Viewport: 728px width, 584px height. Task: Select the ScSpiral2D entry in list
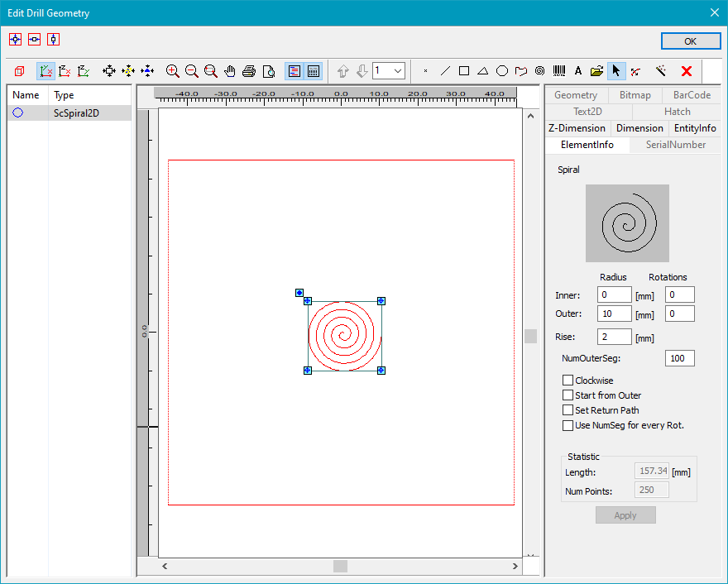tap(76, 113)
